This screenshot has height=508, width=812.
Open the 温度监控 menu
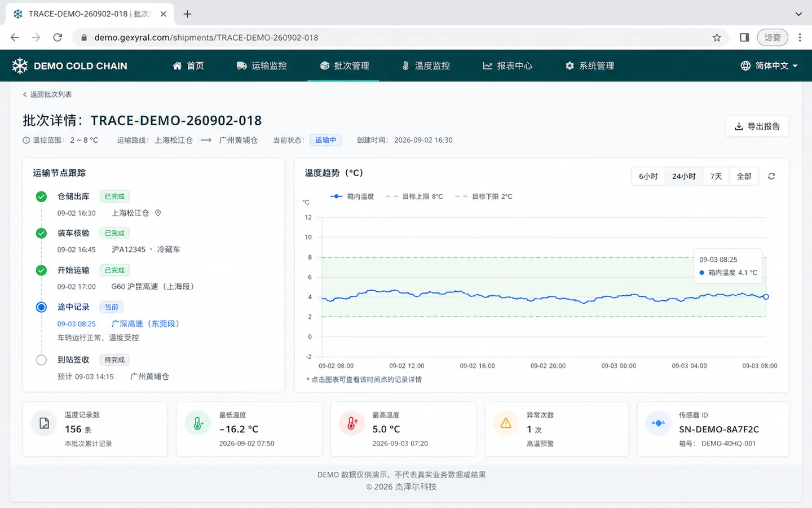coord(426,65)
